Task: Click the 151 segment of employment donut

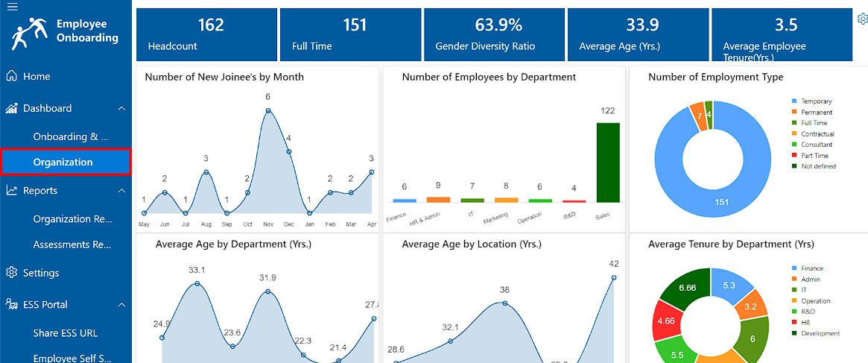Action: 722,202
